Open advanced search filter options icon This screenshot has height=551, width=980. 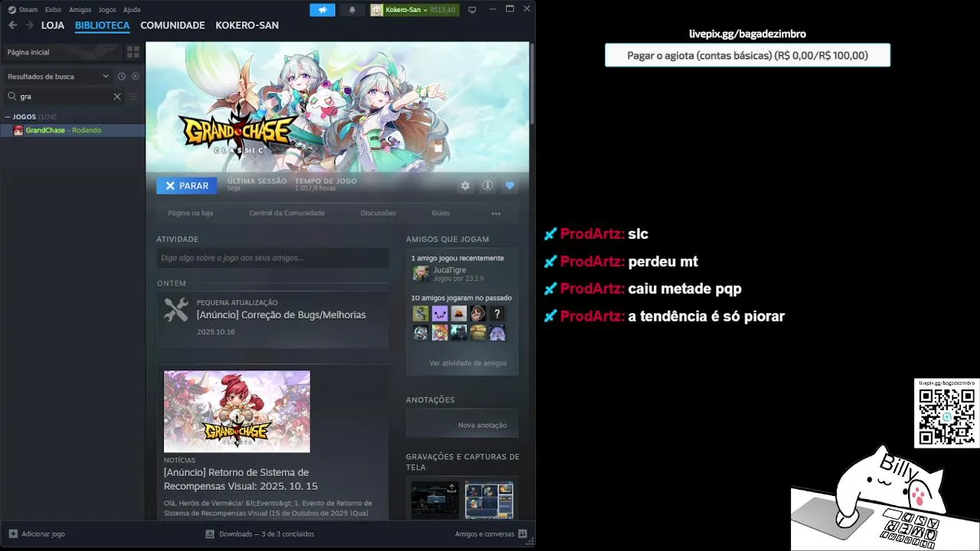[x=133, y=96]
